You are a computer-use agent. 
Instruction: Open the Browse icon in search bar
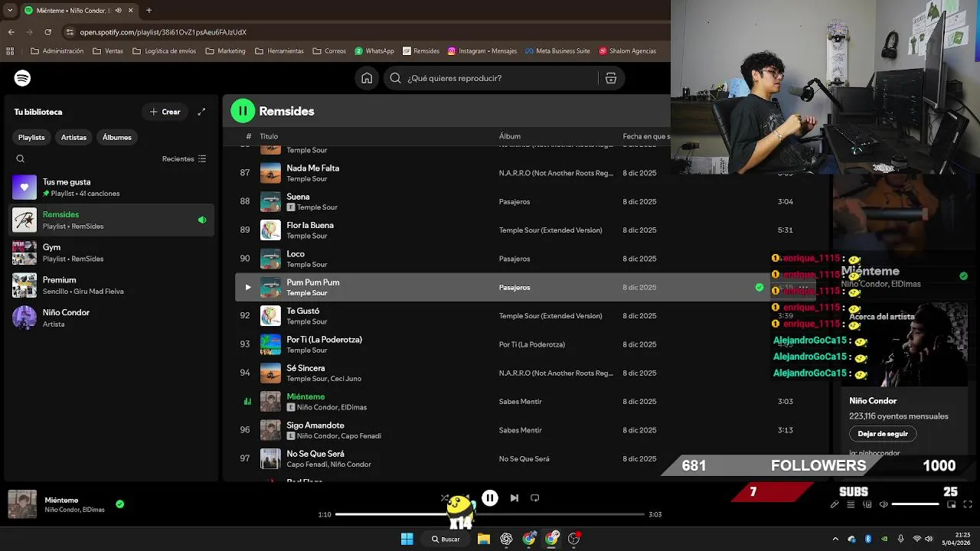[x=611, y=78]
